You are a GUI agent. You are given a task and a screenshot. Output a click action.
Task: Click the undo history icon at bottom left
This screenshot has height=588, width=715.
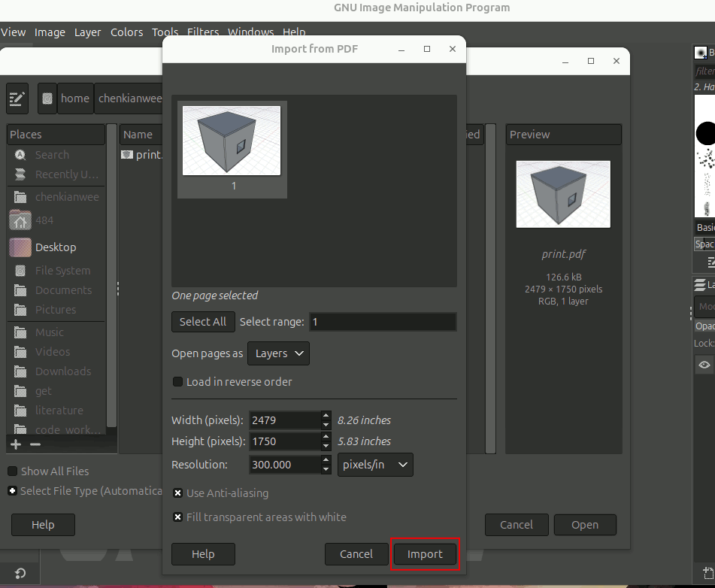[x=20, y=574]
